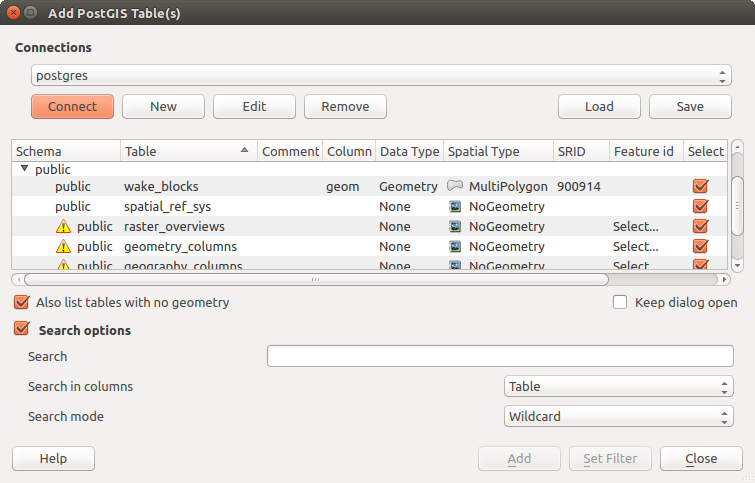
Task: Click the NoGeometry icon in raster_overviews row
Action: pyautogui.click(x=455, y=226)
